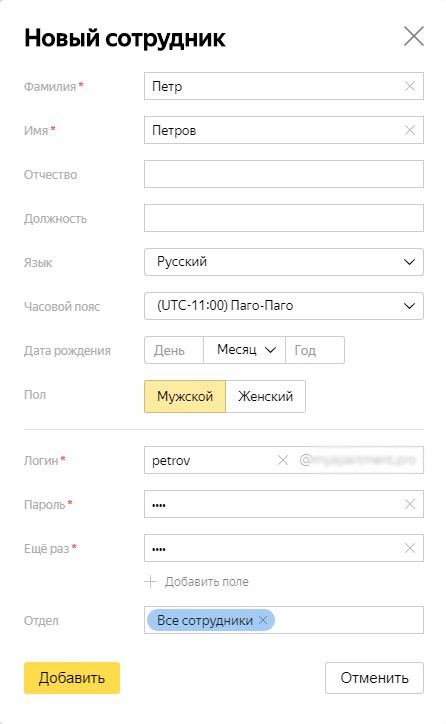Click the Добавить button
This screenshot has width=446, height=724.
point(72,678)
